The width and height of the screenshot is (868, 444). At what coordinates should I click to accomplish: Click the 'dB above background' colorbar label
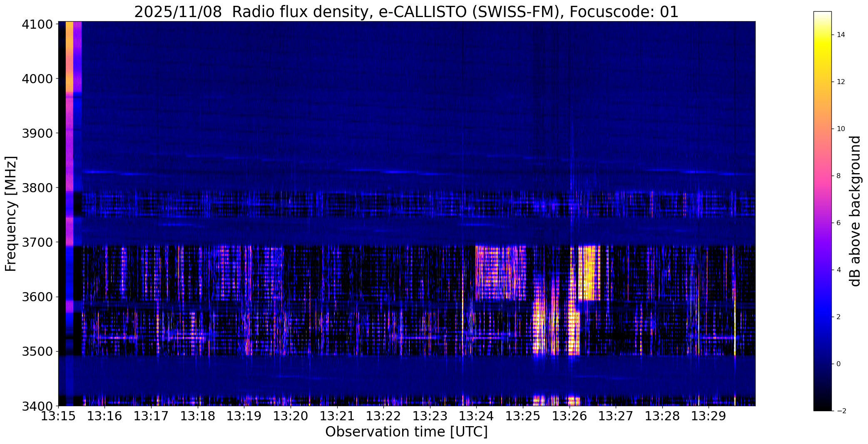click(856, 211)
